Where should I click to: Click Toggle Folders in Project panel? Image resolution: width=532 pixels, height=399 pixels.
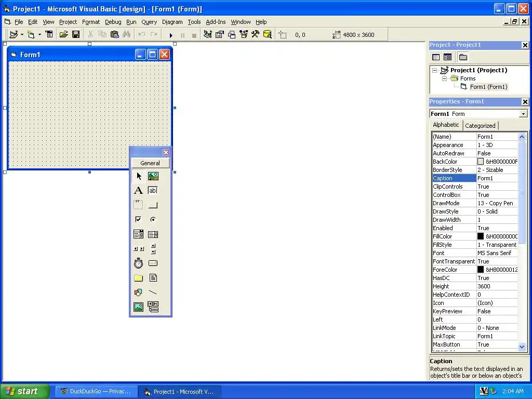[463, 57]
